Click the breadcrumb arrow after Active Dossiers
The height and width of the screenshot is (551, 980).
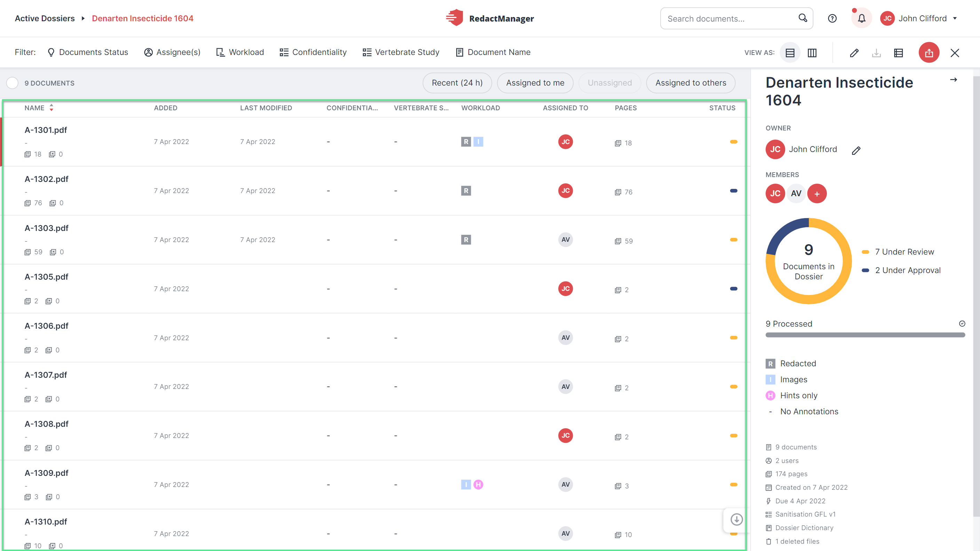(83, 18)
